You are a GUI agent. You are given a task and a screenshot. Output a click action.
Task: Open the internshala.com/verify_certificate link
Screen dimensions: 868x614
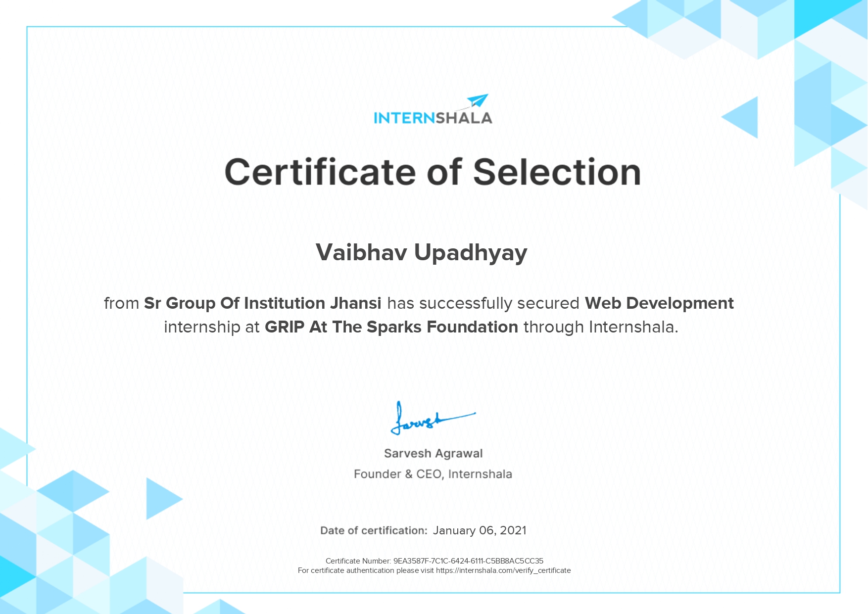(503, 570)
